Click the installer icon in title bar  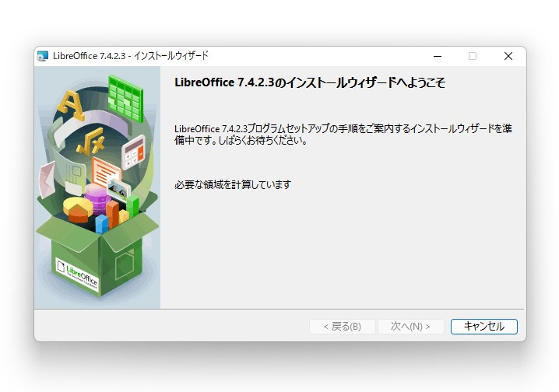(43, 56)
